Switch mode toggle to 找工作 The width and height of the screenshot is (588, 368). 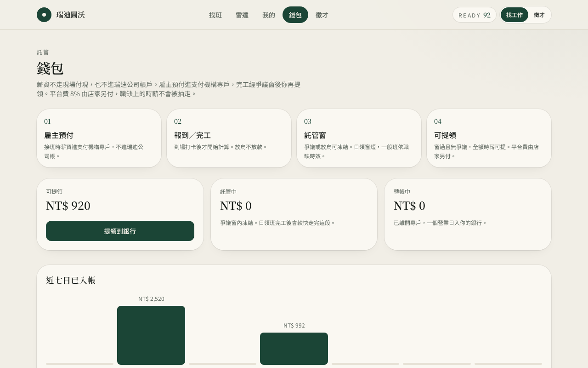514,15
